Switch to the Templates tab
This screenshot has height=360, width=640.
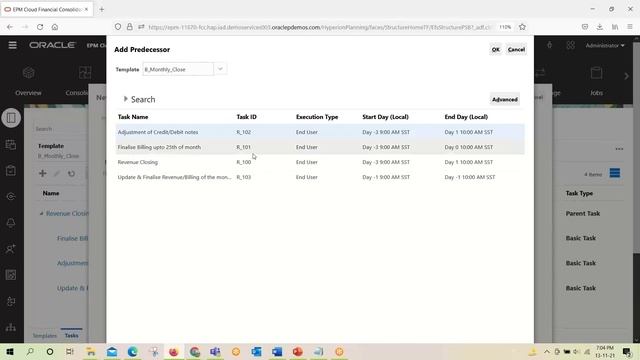tap(44, 336)
